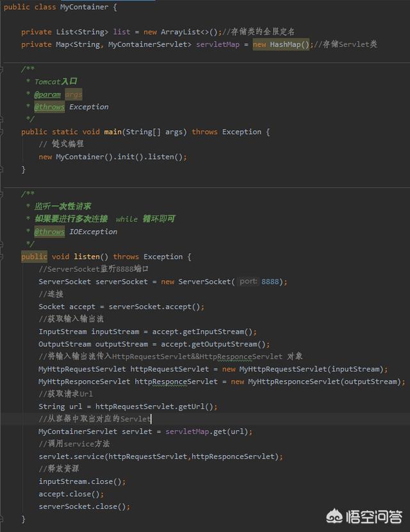
Task: Click 'IOException' in the Javadoc
Action: pos(93,232)
